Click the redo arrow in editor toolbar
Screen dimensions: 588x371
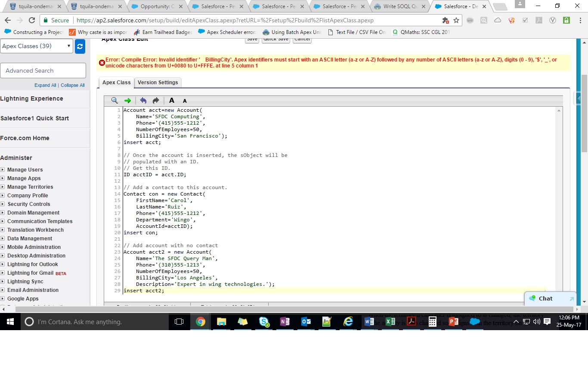pyautogui.click(x=156, y=101)
